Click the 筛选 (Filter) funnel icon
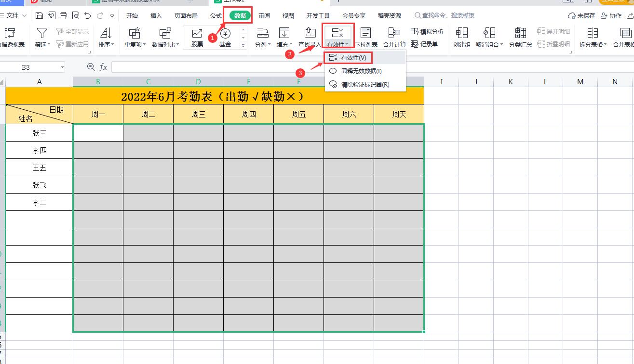The height and width of the screenshot is (364, 634). (42, 33)
